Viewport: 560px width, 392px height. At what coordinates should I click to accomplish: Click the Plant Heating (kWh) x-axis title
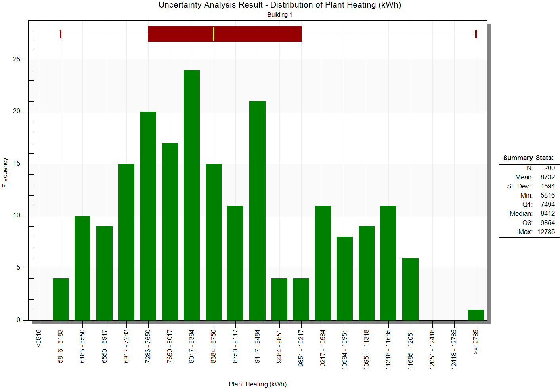pos(258,384)
